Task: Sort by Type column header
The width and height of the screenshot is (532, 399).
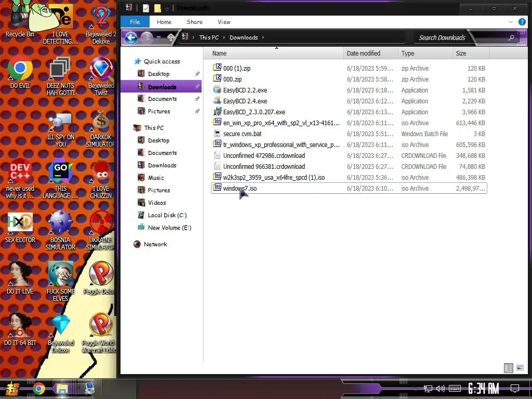Action: (x=425, y=54)
